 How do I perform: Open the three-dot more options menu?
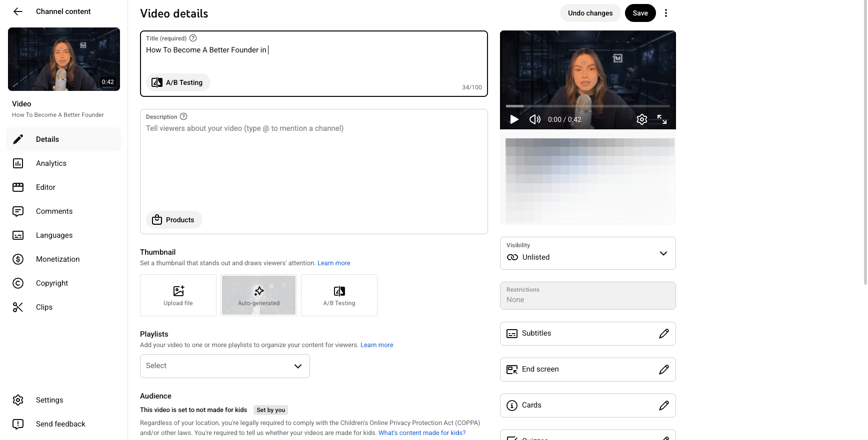[x=666, y=13]
